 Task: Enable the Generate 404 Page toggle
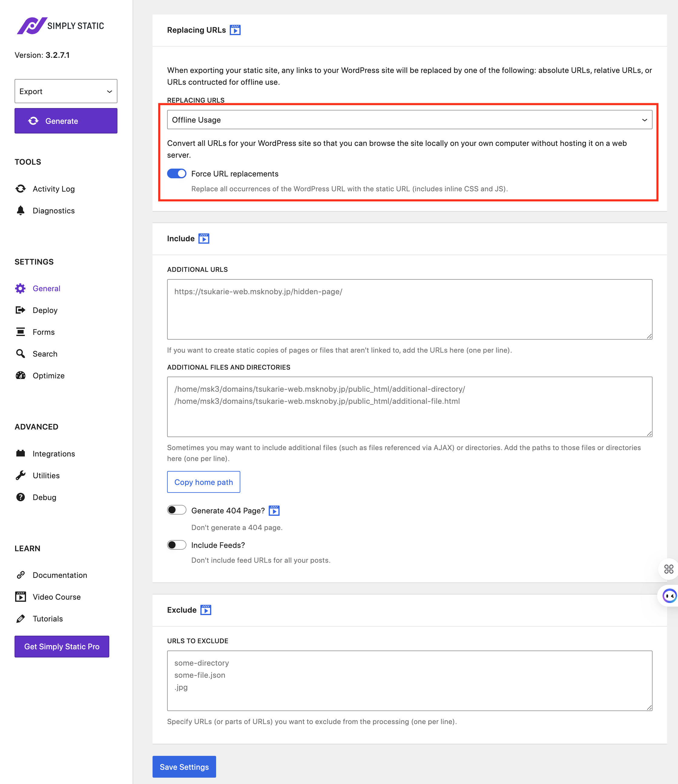[177, 510]
